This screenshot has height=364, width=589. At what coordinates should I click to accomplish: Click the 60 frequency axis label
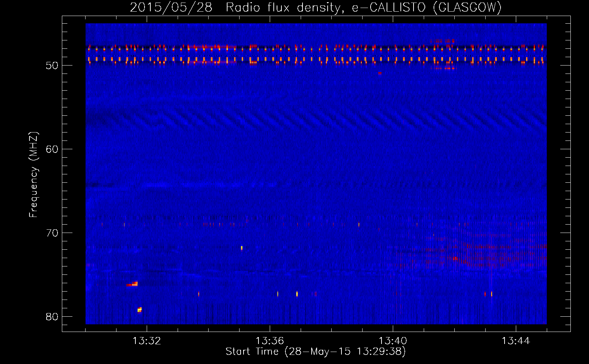pos(52,149)
